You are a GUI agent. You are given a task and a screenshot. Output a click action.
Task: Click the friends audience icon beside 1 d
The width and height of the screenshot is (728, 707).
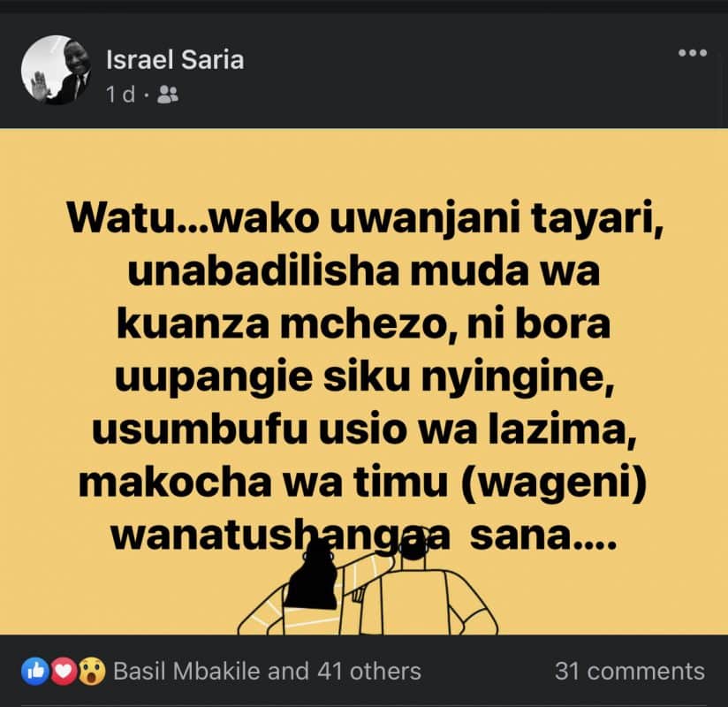(168, 95)
